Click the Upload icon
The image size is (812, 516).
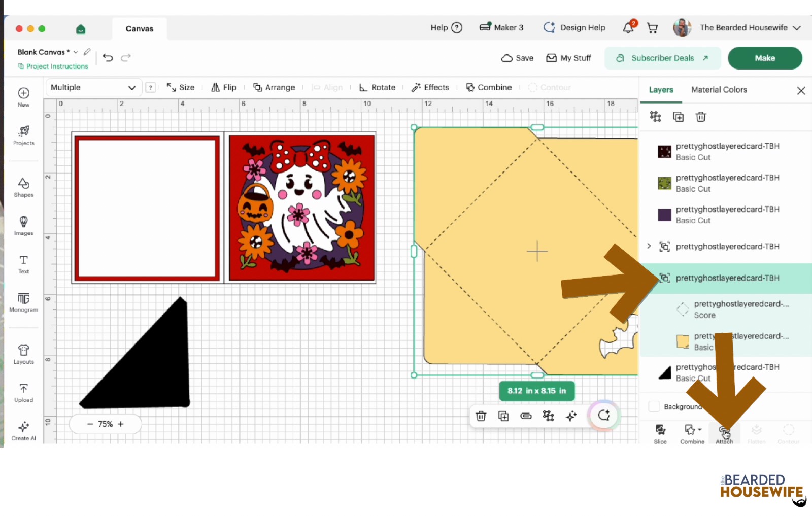[x=23, y=393]
